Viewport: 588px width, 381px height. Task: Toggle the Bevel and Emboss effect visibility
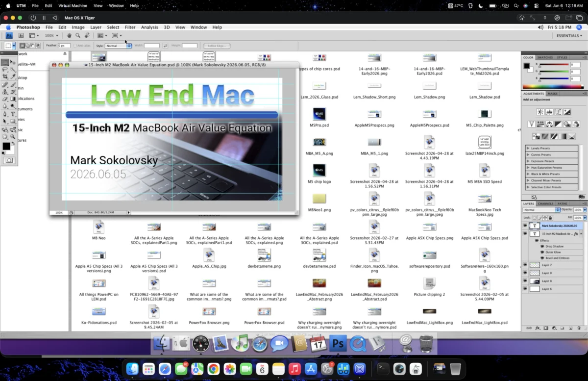click(x=542, y=258)
